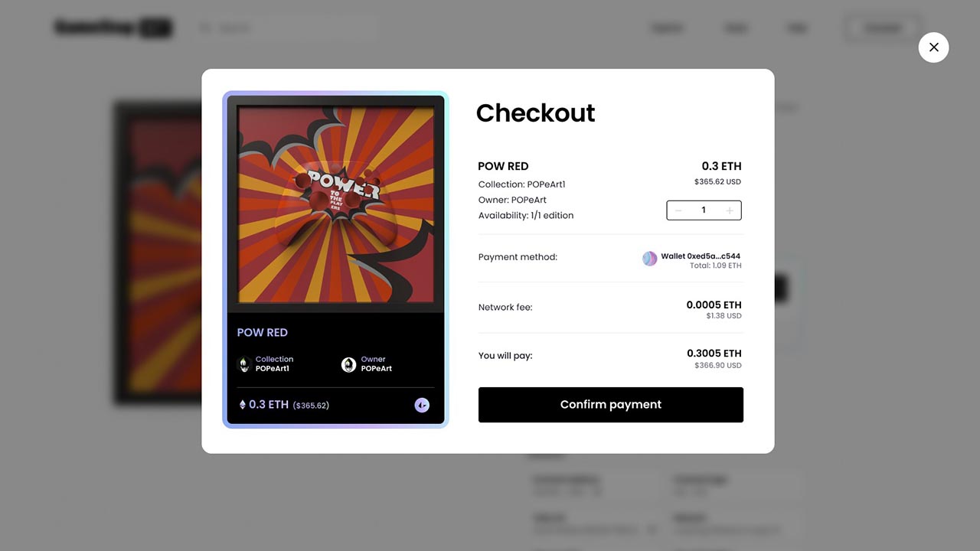The height and width of the screenshot is (551, 980).
Task: Click the Ethereum diamond icon on the card
Action: pos(243,405)
